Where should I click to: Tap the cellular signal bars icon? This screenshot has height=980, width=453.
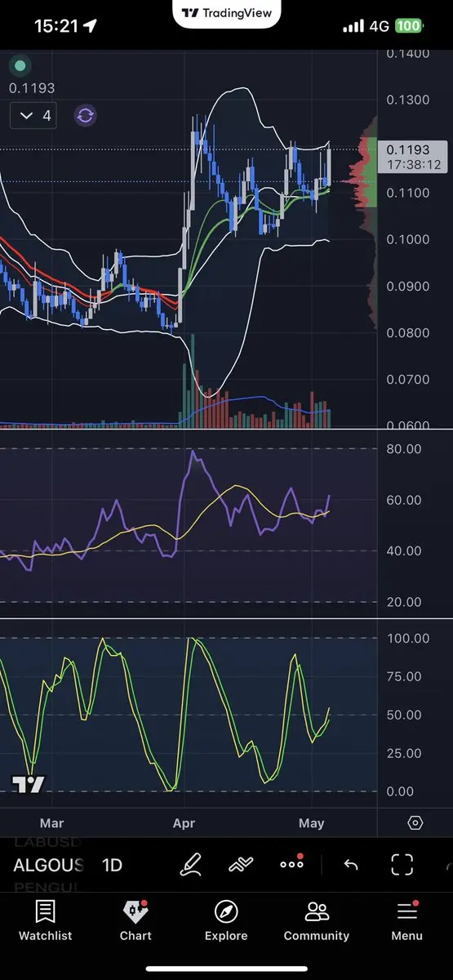click(353, 26)
